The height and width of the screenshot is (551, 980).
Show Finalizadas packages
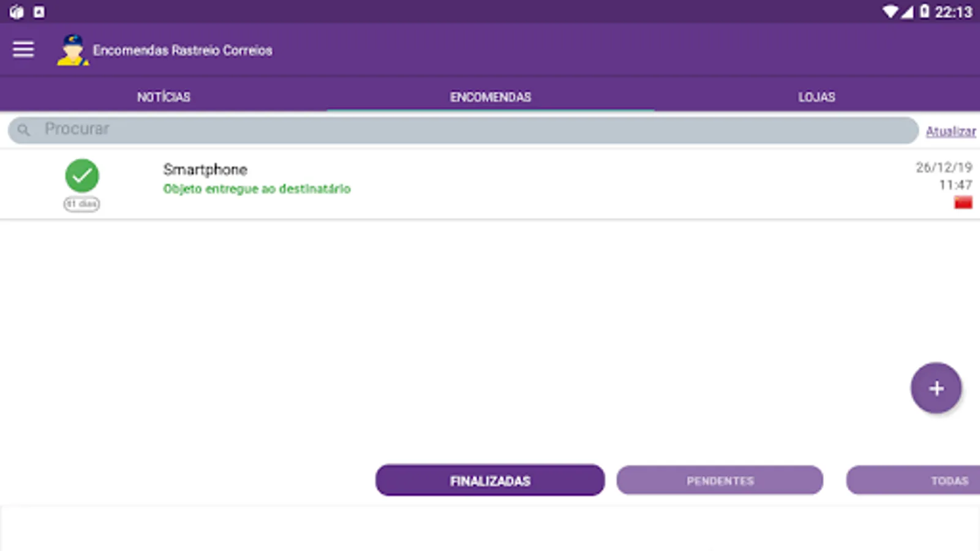click(x=490, y=481)
